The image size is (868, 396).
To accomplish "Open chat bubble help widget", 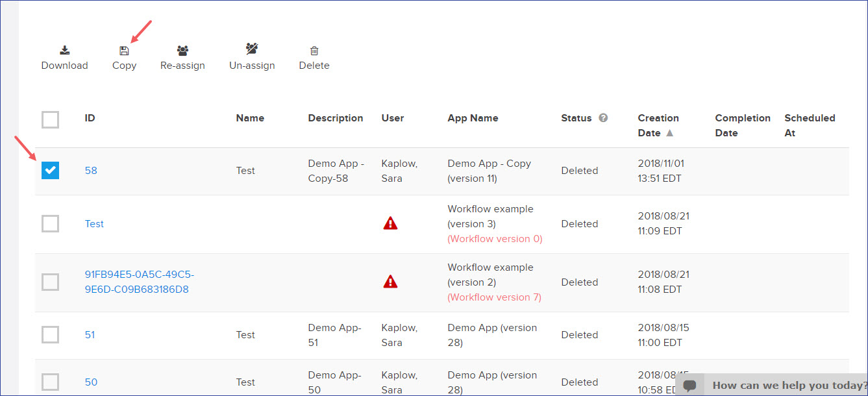I will click(690, 385).
